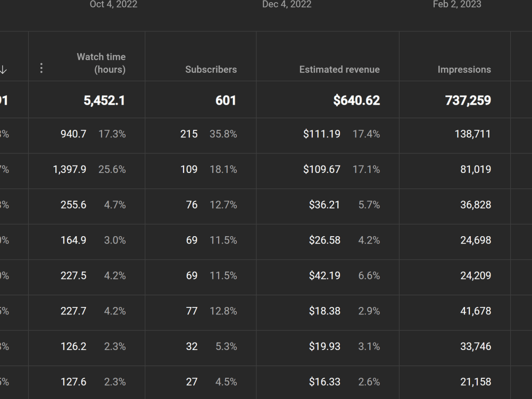Click the 21,158 impressions cell
The image size is (532, 399).
476,382
